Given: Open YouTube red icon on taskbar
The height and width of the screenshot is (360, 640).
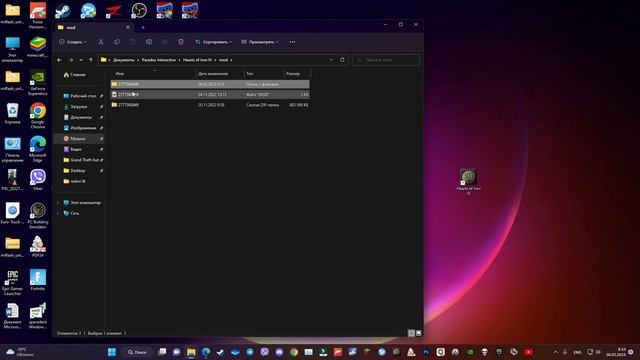Looking at the screenshot, I should 529,352.
